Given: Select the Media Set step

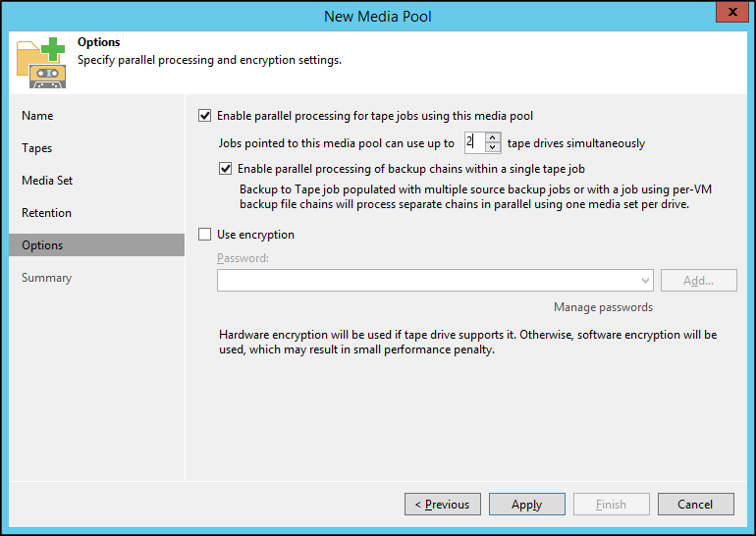Looking at the screenshot, I should pos(47,181).
